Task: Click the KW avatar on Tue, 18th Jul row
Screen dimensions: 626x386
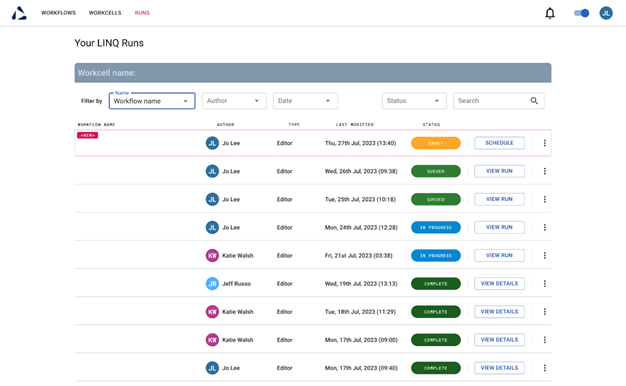Action: pyautogui.click(x=212, y=312)
